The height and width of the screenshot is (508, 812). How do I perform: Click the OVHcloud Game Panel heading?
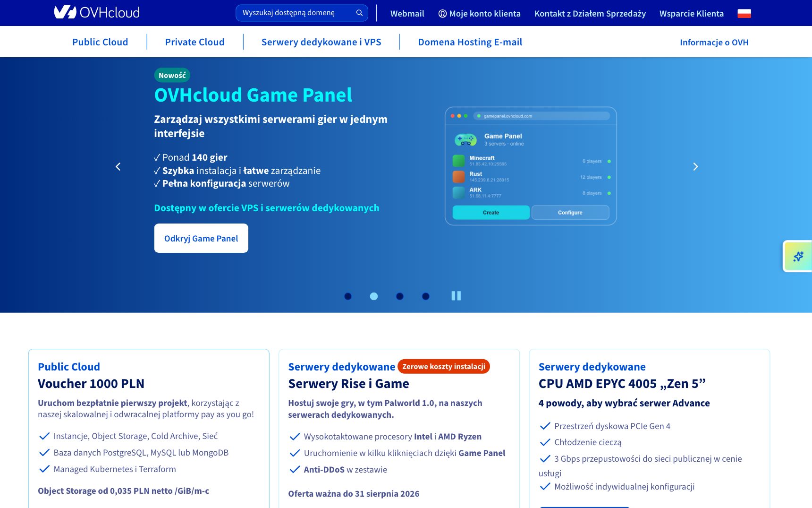click(x=253, y=95)
